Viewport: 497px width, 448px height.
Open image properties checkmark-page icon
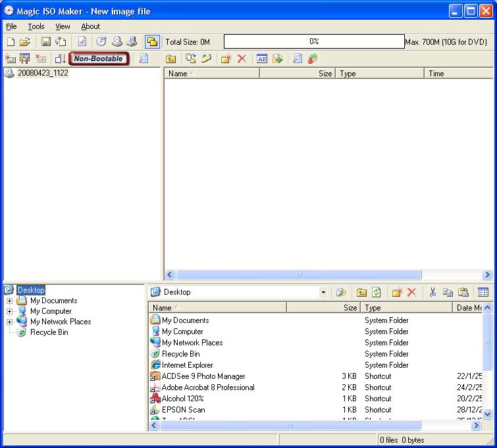click(82, 42)
